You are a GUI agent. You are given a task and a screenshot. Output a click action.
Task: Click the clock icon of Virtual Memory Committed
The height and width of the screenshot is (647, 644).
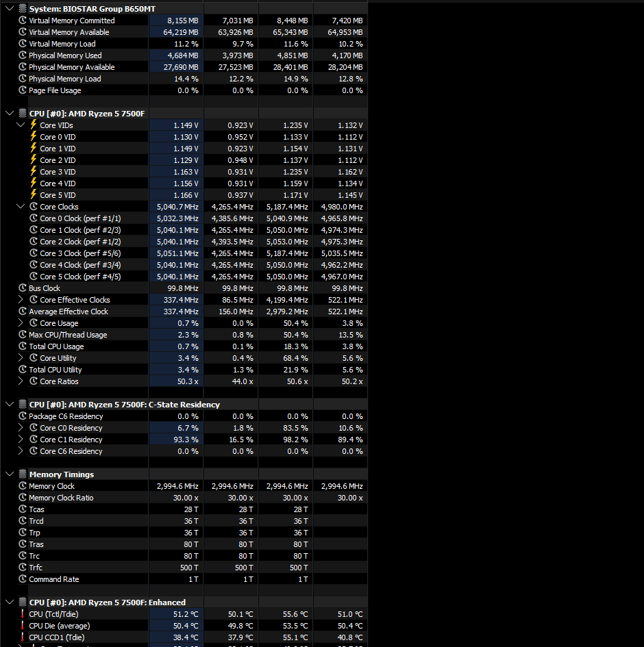[23, 21]
